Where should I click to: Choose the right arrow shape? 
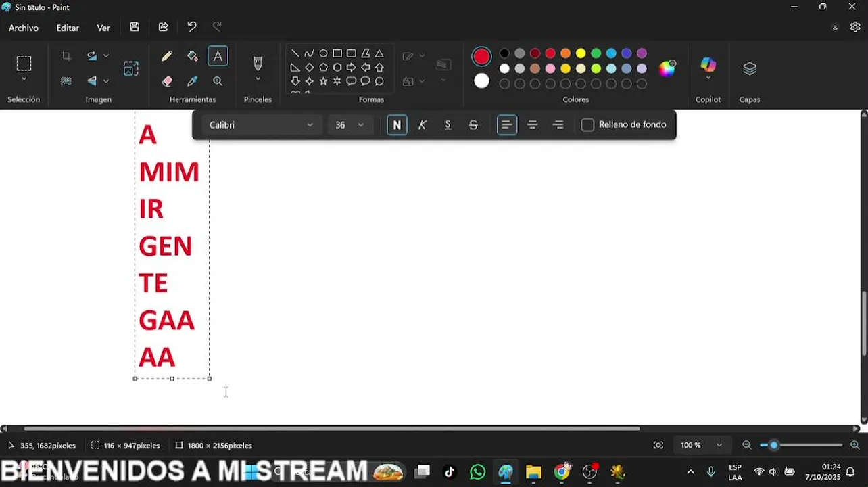pos(351,68)
